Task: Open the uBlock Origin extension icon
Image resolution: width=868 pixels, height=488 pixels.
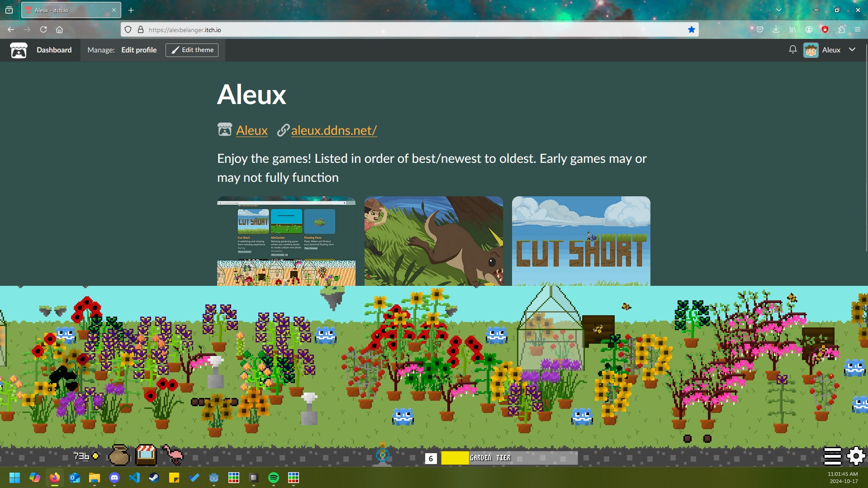Action: click(825, 29)
